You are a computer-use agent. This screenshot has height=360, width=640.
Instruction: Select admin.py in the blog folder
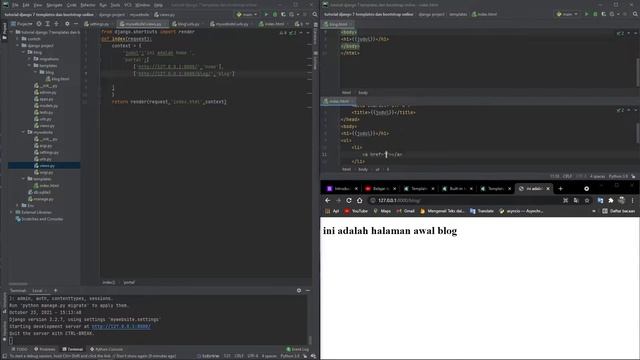[45, 92]
